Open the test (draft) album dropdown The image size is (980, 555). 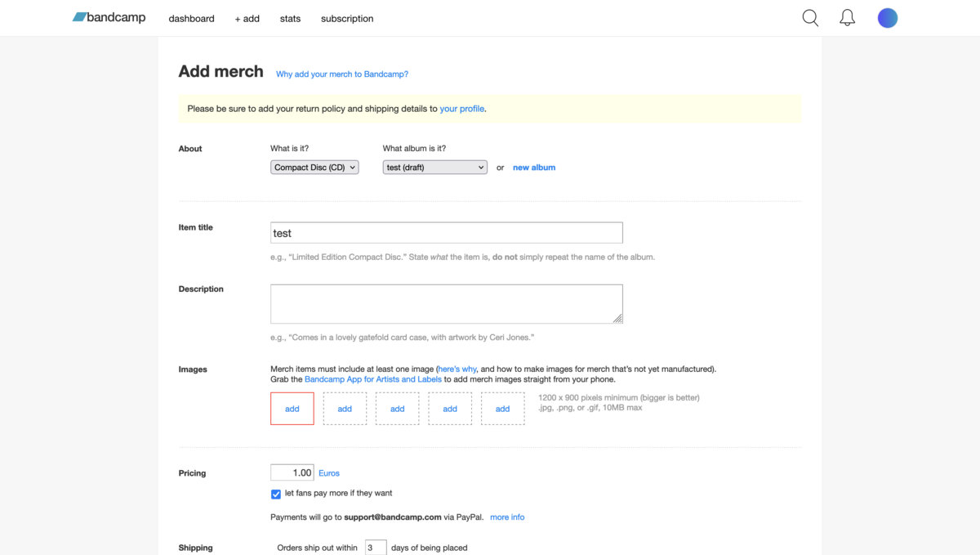[x=434, y=168]
